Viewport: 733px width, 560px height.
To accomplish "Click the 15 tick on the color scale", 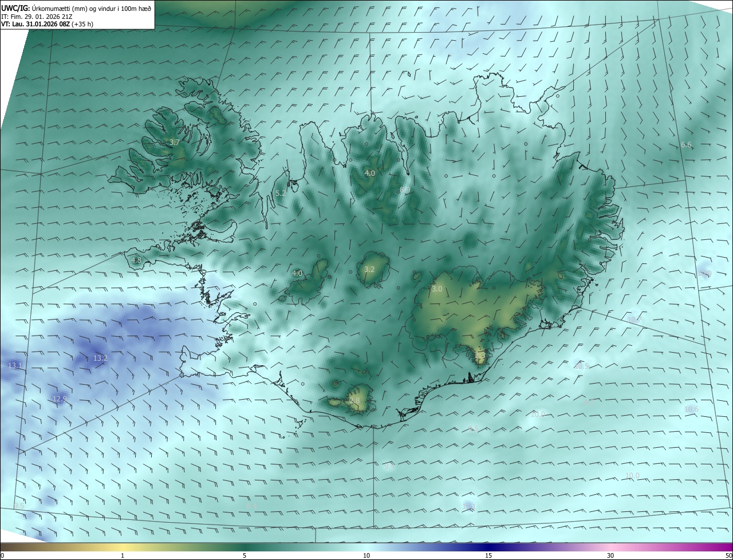I will pyautogui.click(x=488, y=555).
